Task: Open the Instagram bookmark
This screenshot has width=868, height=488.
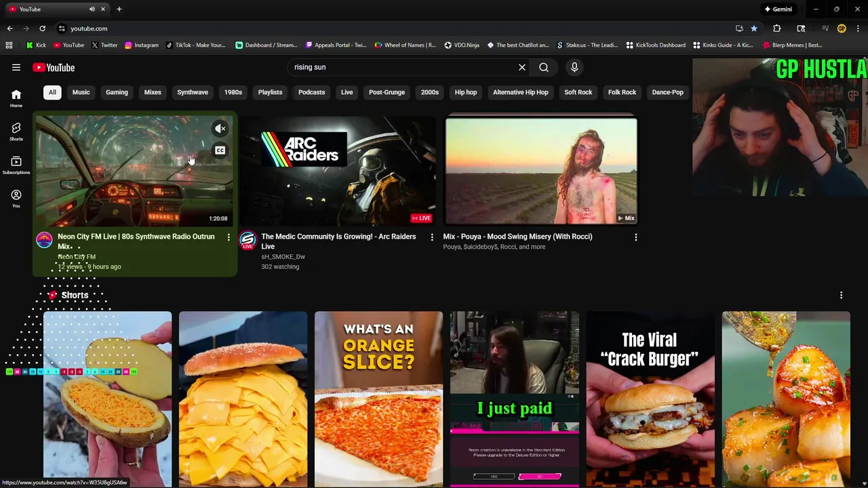Action: pos(141,45)
